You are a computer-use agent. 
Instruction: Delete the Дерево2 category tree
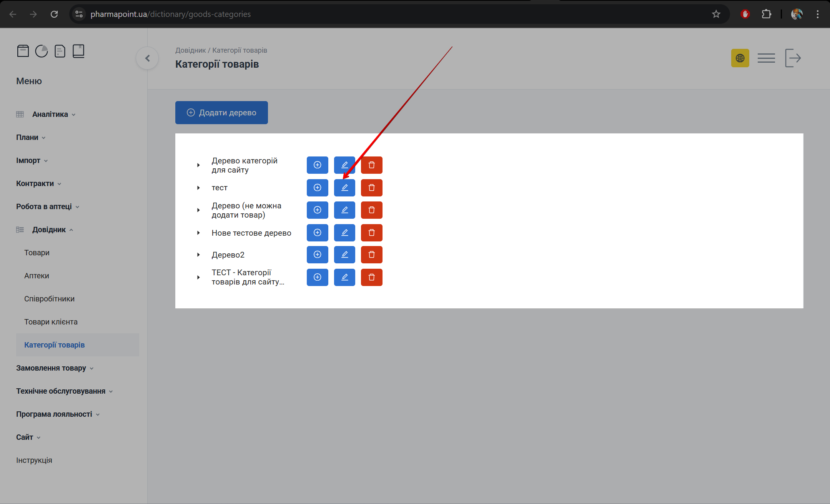tap(371, 254)
